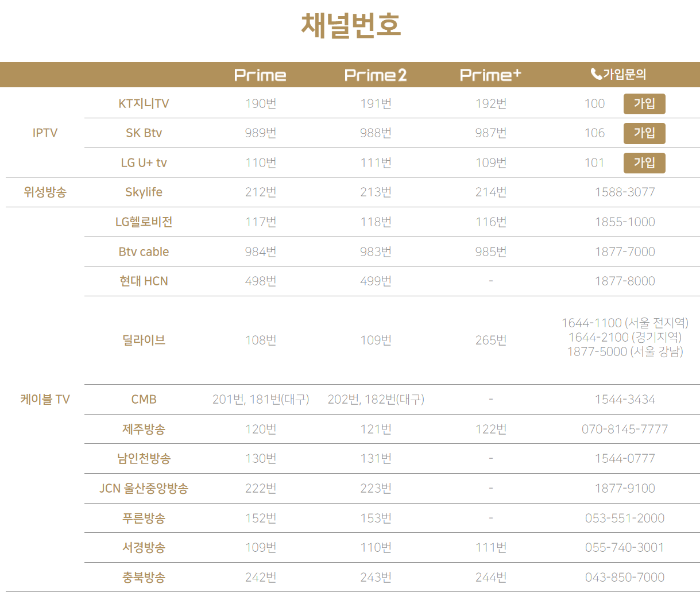
Task: Select the Prime column header
Action: point(260,75)
